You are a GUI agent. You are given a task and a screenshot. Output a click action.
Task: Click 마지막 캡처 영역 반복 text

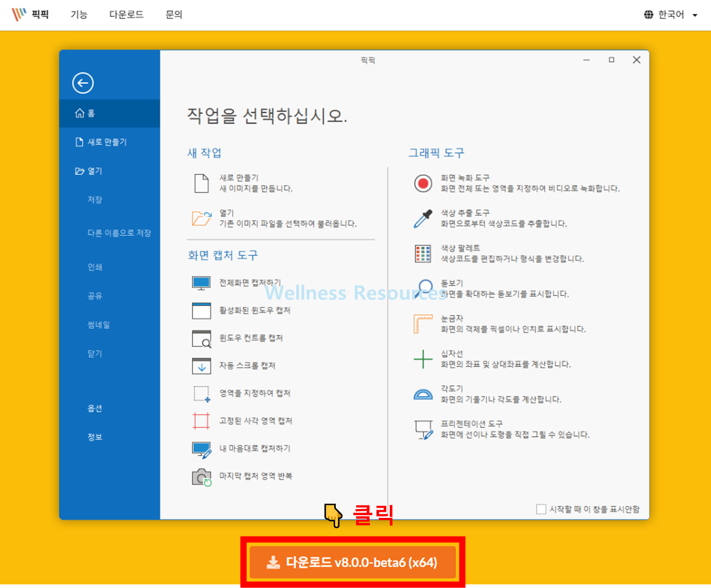[256, 475]
